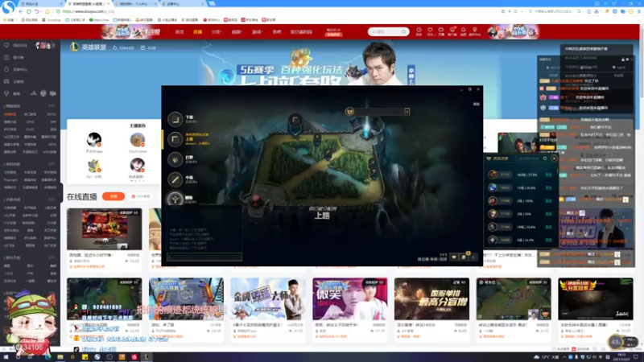Viewport: 644px width, 362px height.
Task: Open League client settings gear in title bar
Action: pyautogui.click(x=470, y=89)
